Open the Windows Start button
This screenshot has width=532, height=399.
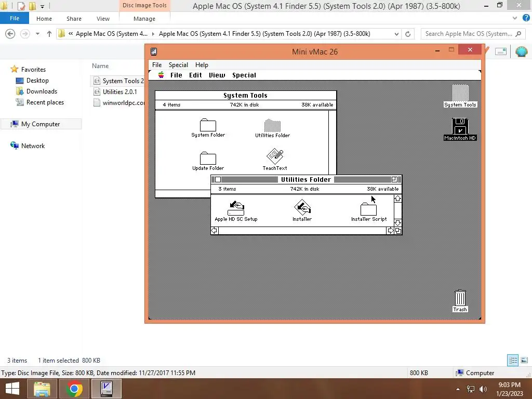(12, 389)
